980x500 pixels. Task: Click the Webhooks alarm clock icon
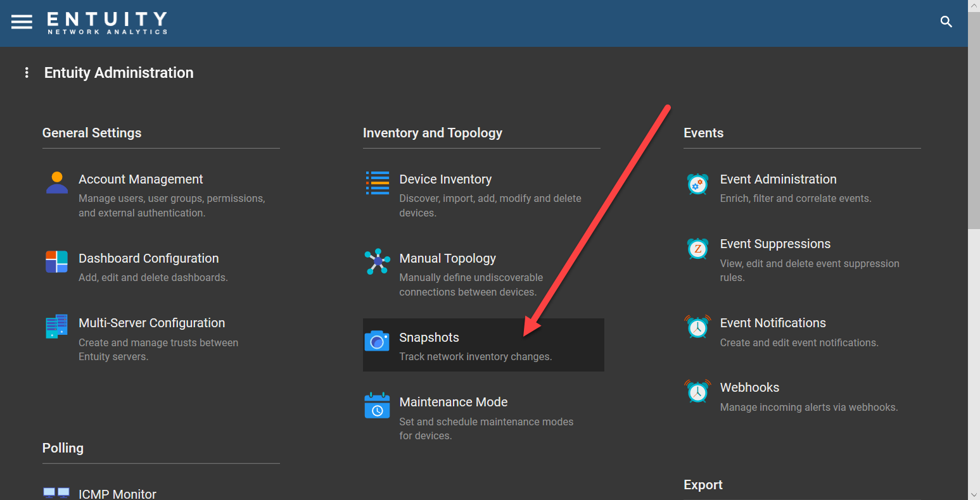pos(698,391)
